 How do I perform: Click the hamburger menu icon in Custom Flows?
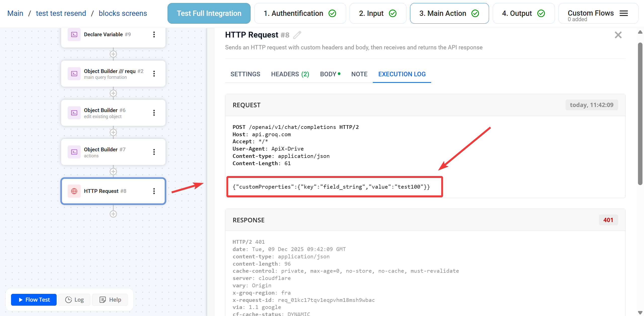coord(624,13)
